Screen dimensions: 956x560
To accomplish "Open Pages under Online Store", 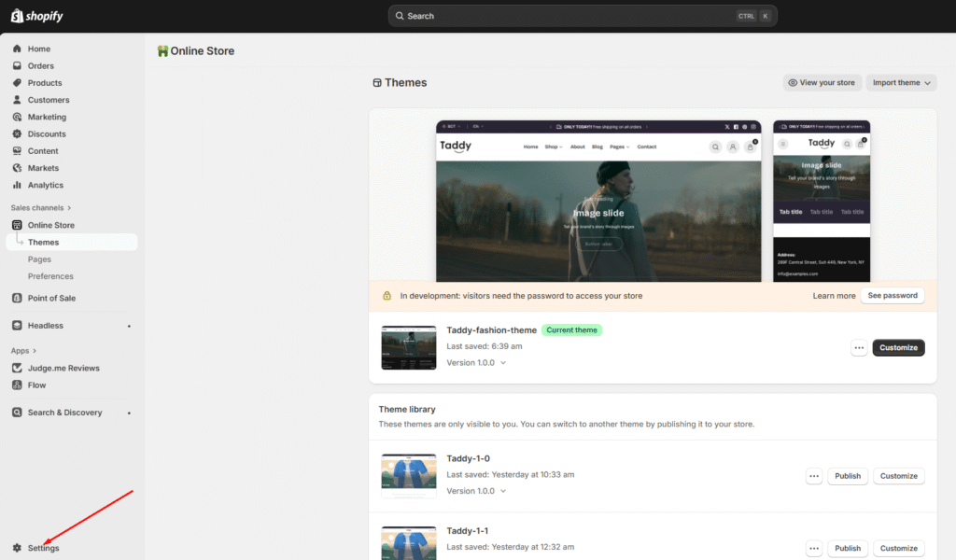I will click(39, 259).
